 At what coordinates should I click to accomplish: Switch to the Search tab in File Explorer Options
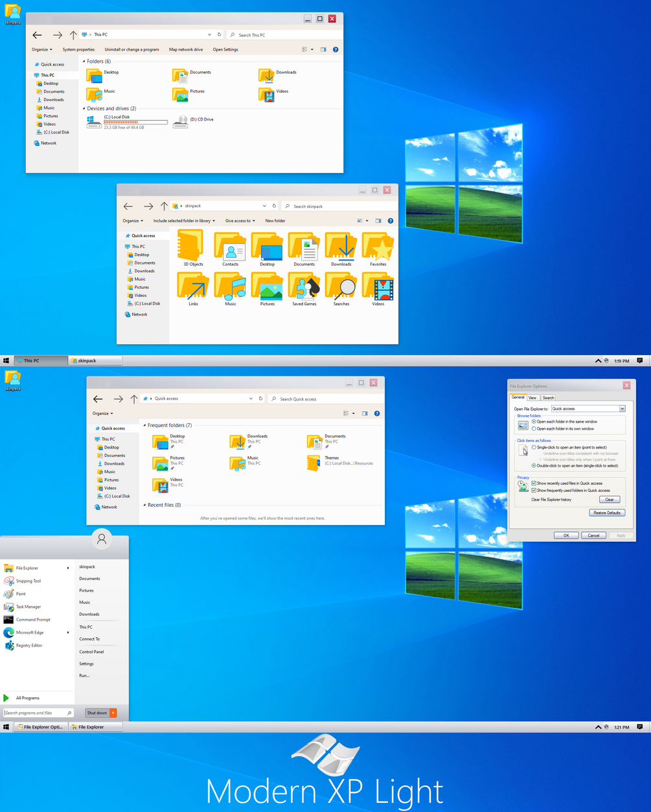coord(548,398)
